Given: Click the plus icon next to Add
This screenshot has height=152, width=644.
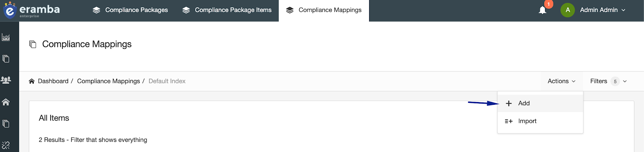Looking at the screenshot, I should pos(509,104).
